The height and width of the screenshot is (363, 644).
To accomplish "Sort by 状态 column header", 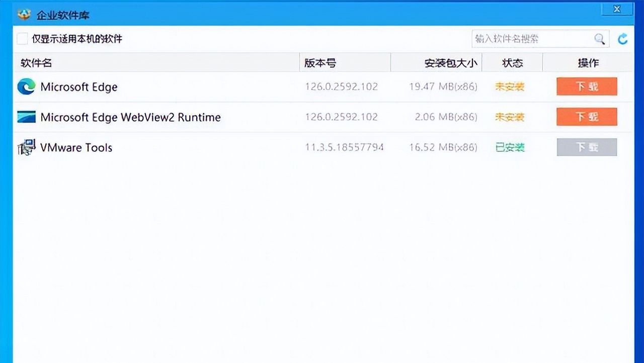I will click(512, 63).
